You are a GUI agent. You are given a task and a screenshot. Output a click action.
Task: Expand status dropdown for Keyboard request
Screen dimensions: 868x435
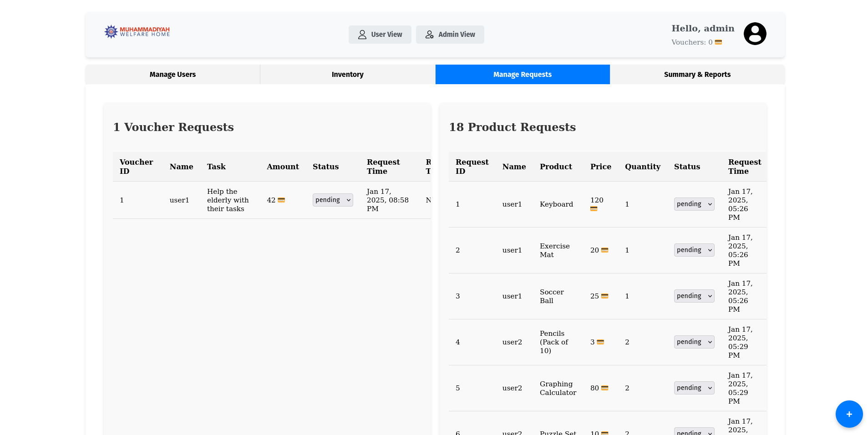[694, 204]
